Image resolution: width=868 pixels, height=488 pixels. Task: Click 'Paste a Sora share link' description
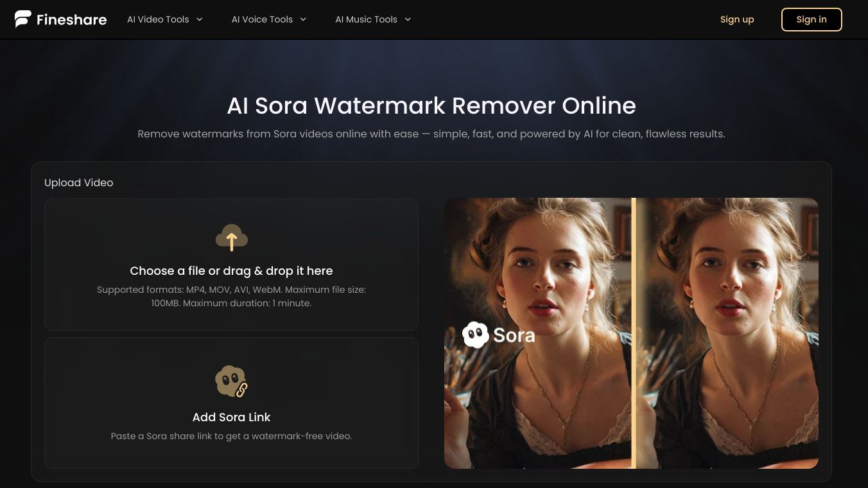coord(231,436)
